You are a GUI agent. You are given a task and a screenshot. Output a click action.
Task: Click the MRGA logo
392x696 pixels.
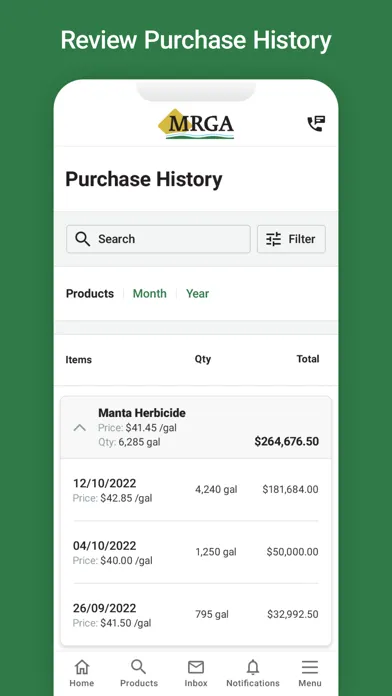pyautogui.click(x=196, y=124)
